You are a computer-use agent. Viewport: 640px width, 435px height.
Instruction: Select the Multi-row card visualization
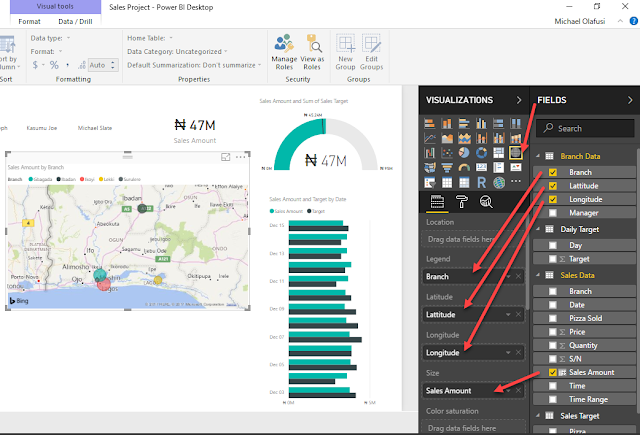point(498,168)
